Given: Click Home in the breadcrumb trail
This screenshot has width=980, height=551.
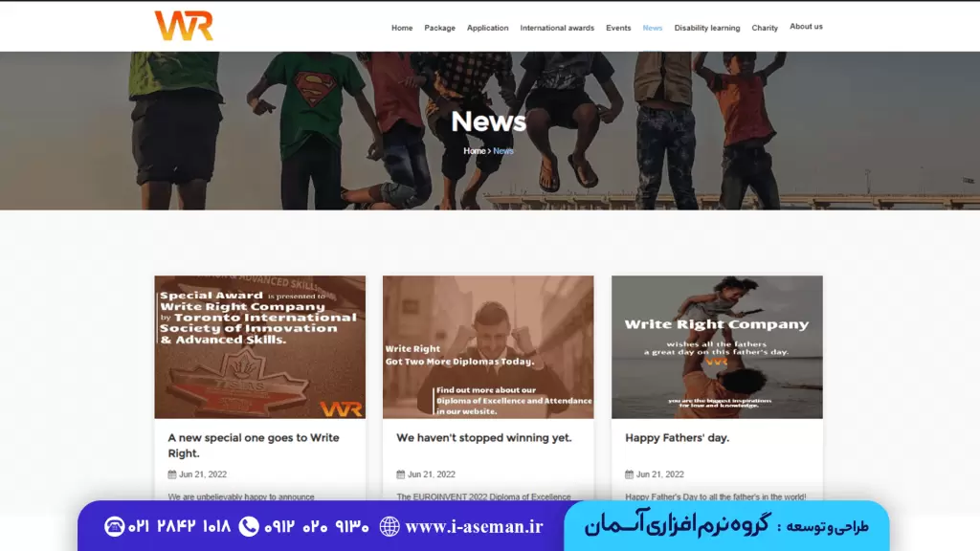Looking at the screenshot, I should point(474,151).
